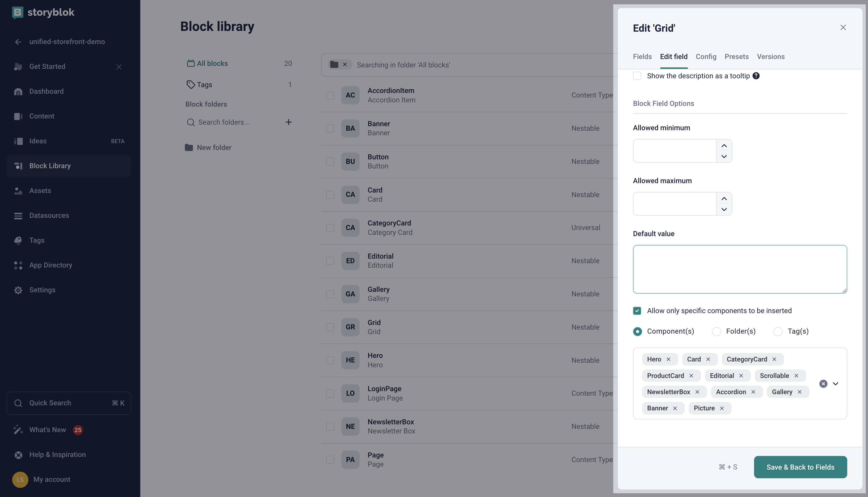Click the Allowed minimum input
Image resolution: width=868 pixels, height=497 pixels.
point(675,151)
